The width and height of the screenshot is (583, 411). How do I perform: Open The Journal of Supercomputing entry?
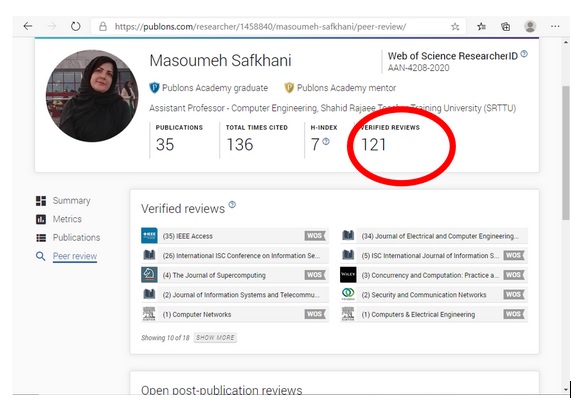pos(235,275)
